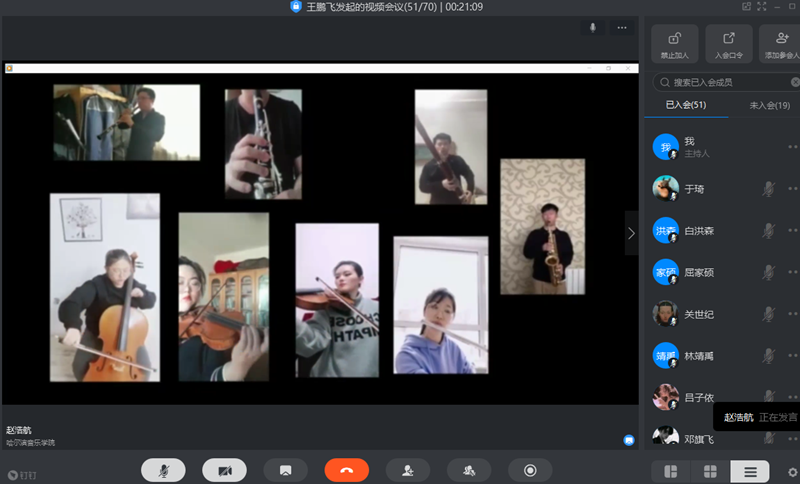Enter full screen mode from title bar

pyautogui.click(x=763, y=7)
